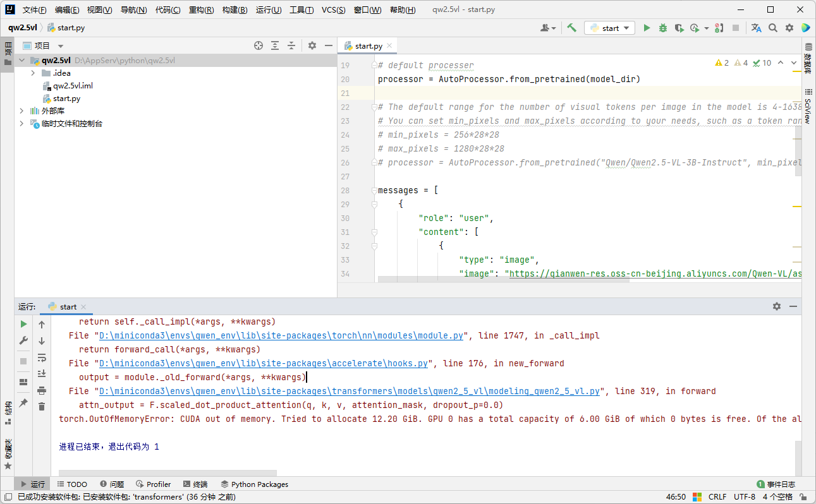Pin the Run tab with pin icon
Viewport: 816px width, 504px height.
23,402
